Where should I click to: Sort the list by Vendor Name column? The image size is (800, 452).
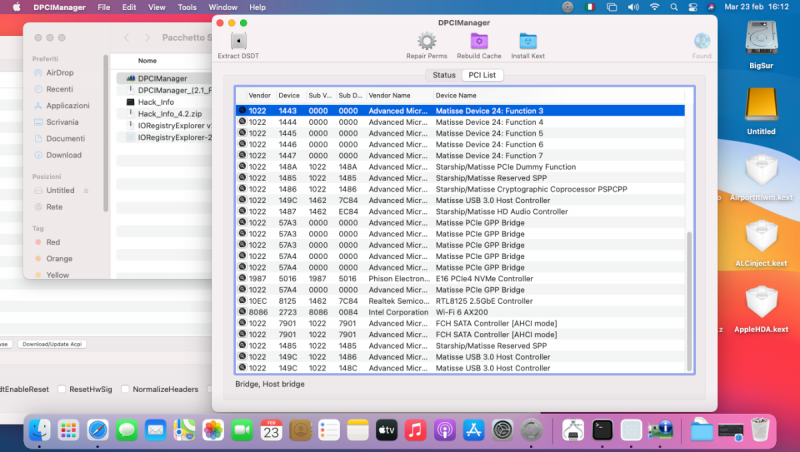390,95
